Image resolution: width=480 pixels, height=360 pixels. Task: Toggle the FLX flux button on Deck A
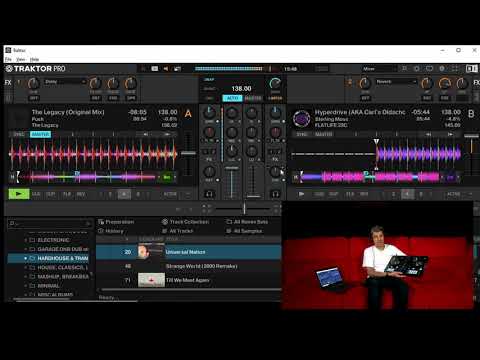coord(67,194)
